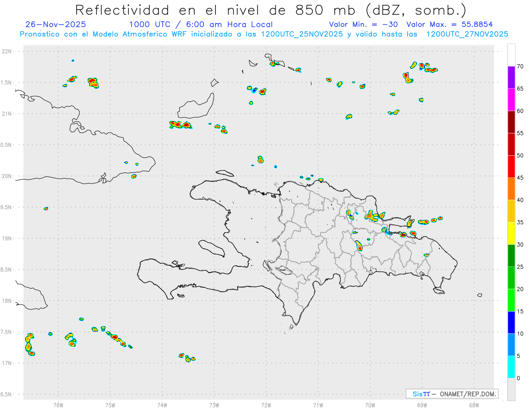Click the '75W' longitude label
The height and width of the screenshot is (411, 532).
110,405
